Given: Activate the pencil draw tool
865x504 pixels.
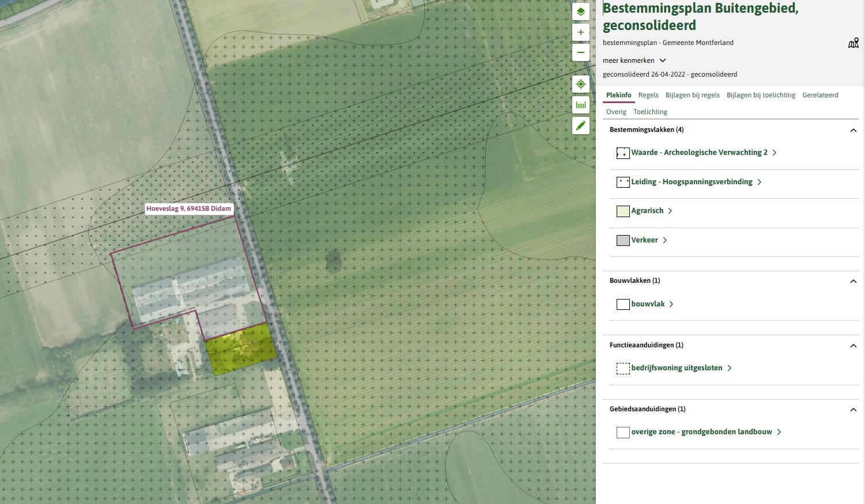Looking at the screenshot, I should (x=580, y=126).
